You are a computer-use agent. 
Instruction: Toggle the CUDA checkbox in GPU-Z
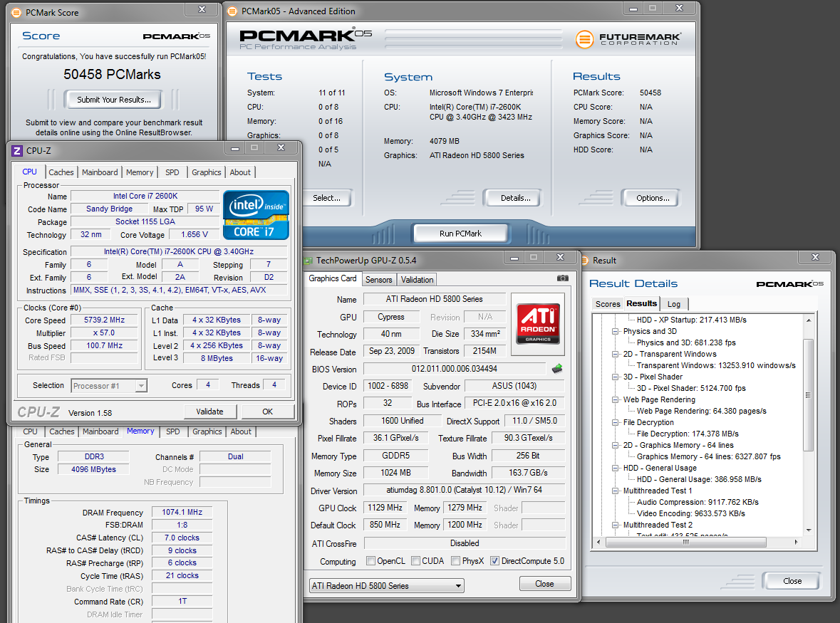415,560
